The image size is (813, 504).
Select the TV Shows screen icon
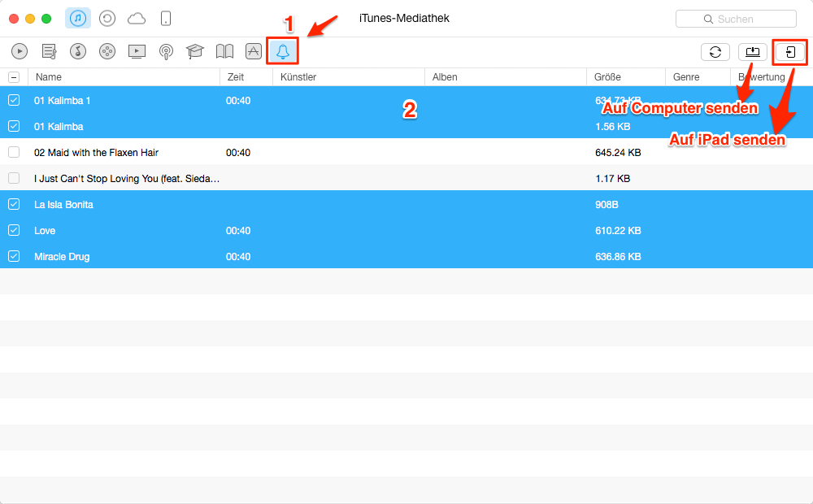tap(137, 51)
